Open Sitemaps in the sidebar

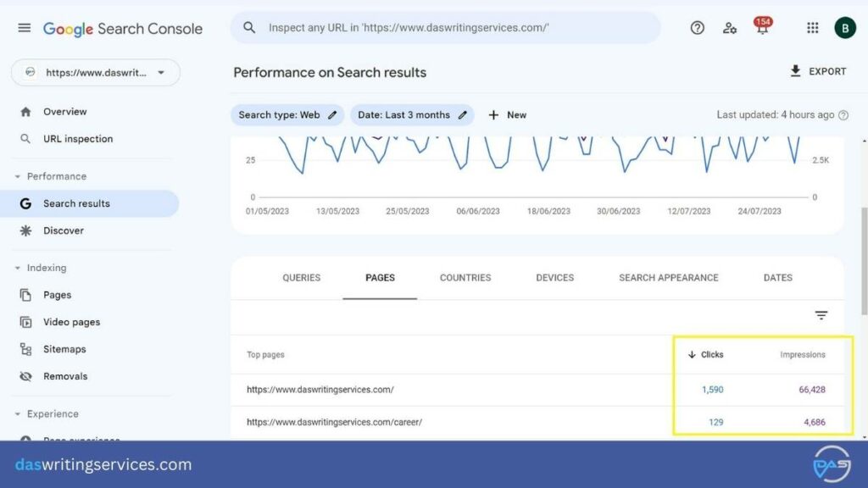[64, 349]
